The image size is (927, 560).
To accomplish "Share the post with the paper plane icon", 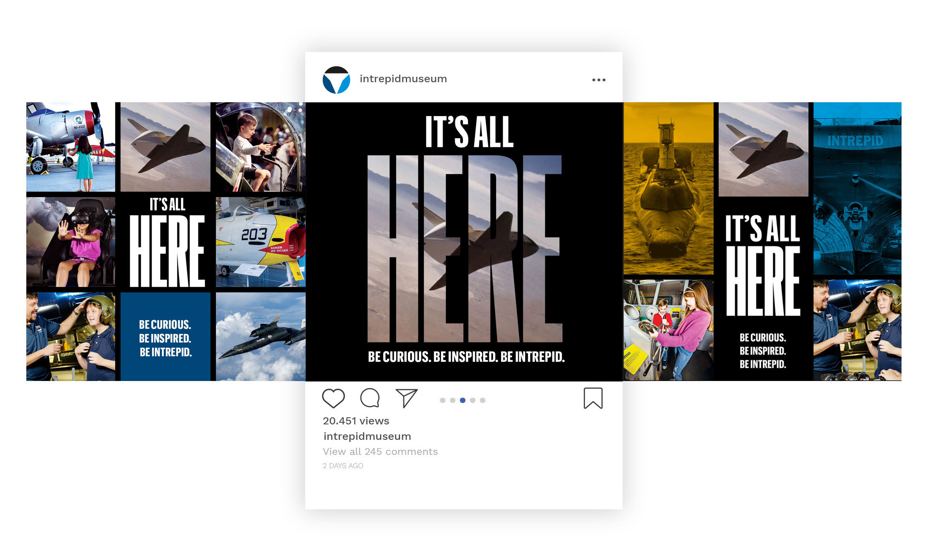I will click(407, 398).
